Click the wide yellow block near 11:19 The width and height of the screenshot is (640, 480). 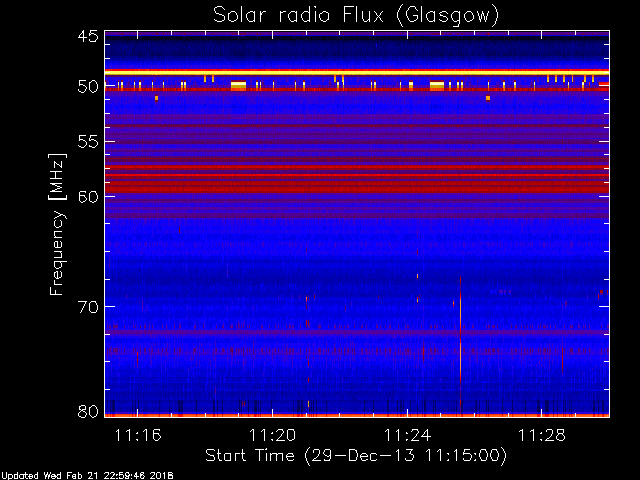point(238,85)
